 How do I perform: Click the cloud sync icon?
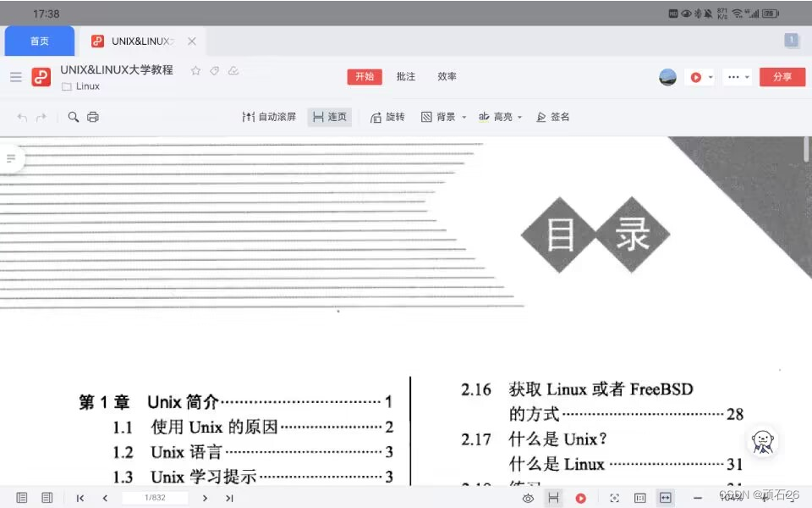click(x=233, y=70)
